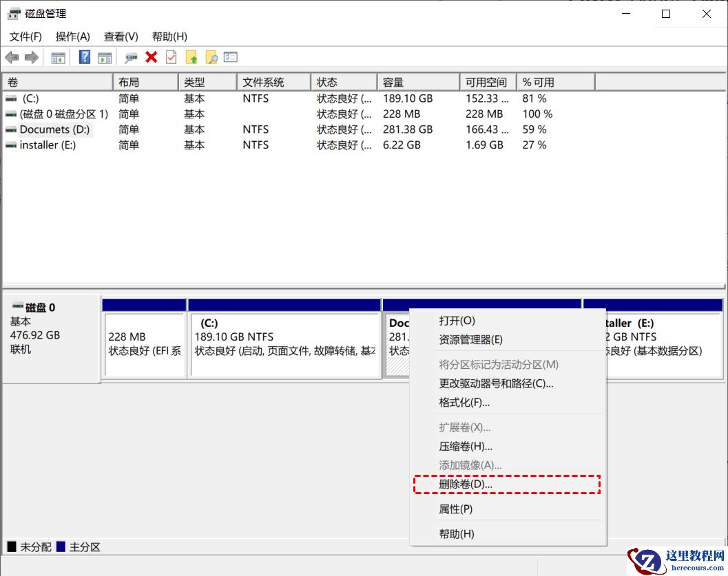The image size is (728, 576).
Task: Open the 操作 menu
Action: pyautogui.click(x=72, y=36)
